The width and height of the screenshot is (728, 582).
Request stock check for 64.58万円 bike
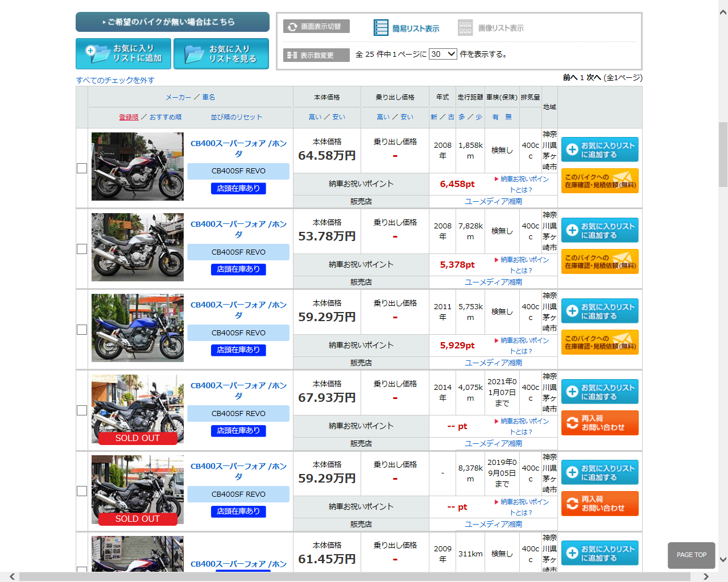click(x=600, y=181)
